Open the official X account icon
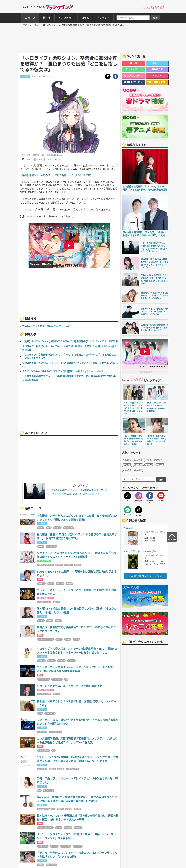The height and width of the screenshot is (868, 186). (127, 495)
